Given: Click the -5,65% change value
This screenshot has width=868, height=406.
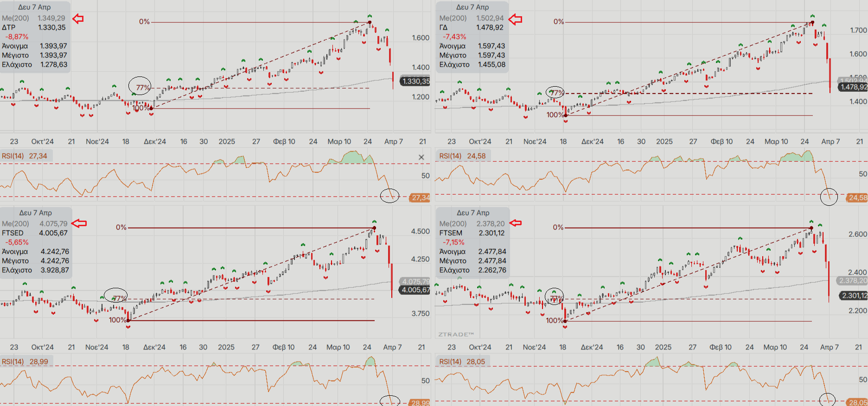Looking at the screenshot, I should coord(17,242).
